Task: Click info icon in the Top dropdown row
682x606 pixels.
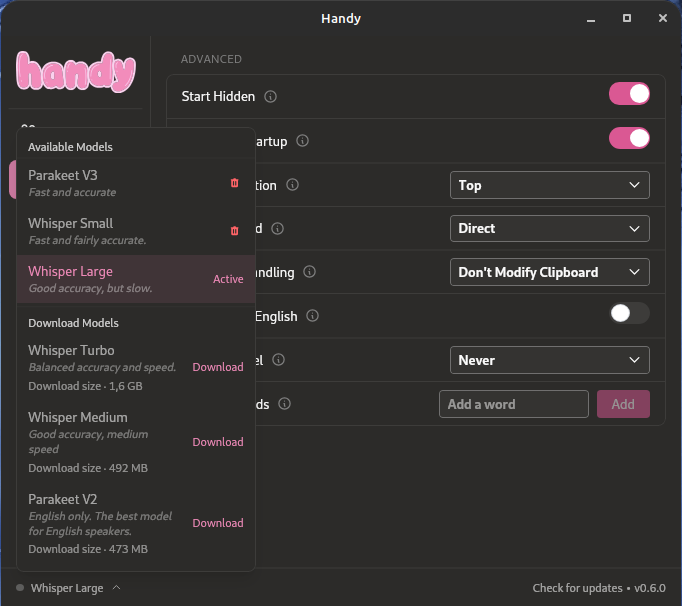Action: click(293, 185)
